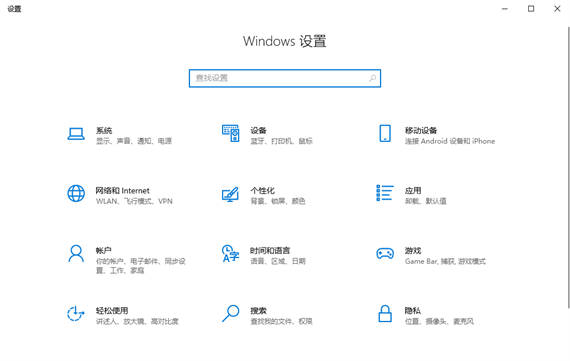Click the 背景、锁屏、颜色 description
The image size is (570, 361).
(x=278, y=201)
